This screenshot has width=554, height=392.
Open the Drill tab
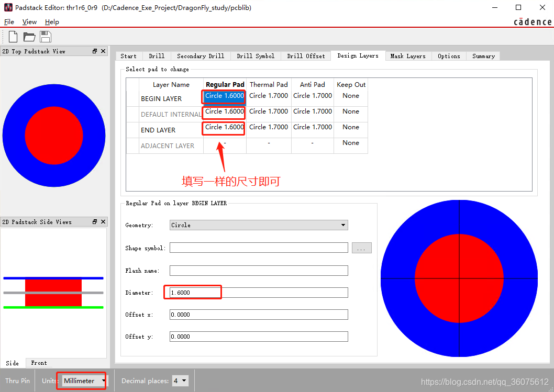[x=157, y=56]
